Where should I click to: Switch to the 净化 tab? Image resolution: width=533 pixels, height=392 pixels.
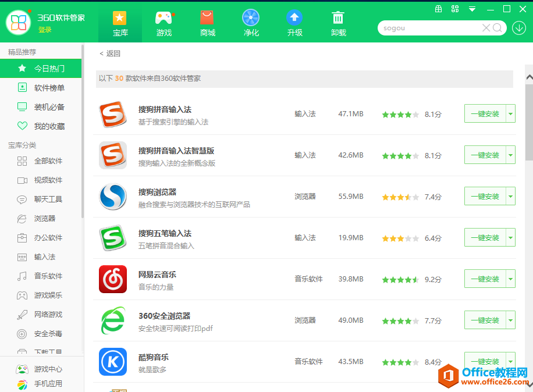[251, 23]
